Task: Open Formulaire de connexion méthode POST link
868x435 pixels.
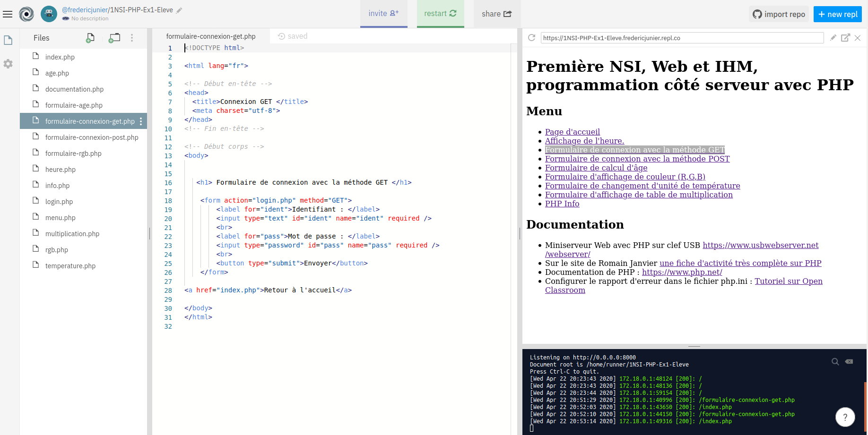Action: (x=637, y=159)
